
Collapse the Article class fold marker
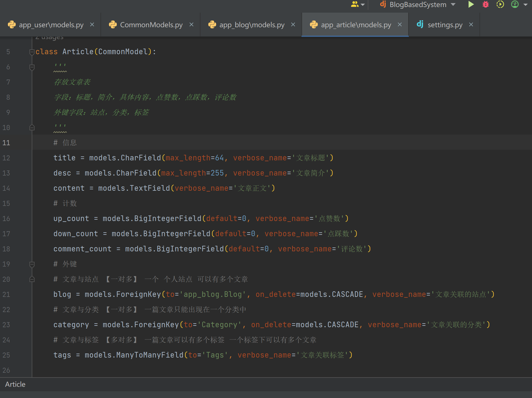pos(32,52)
